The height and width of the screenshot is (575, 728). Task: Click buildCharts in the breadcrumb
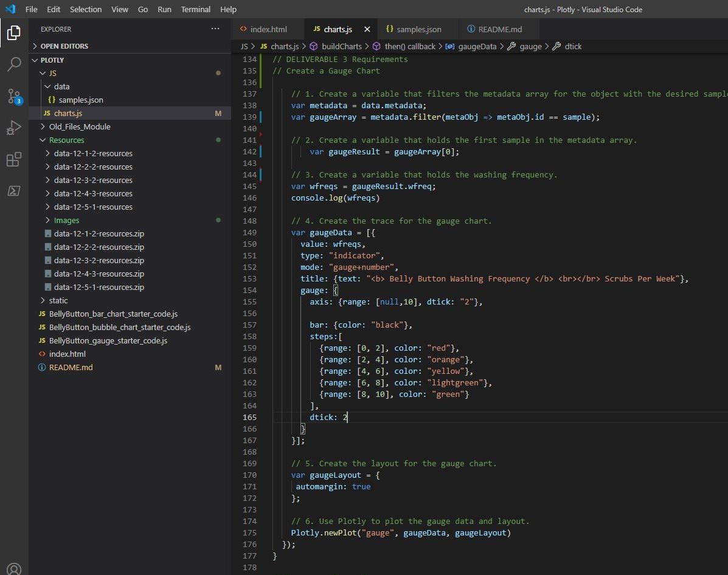341,46
